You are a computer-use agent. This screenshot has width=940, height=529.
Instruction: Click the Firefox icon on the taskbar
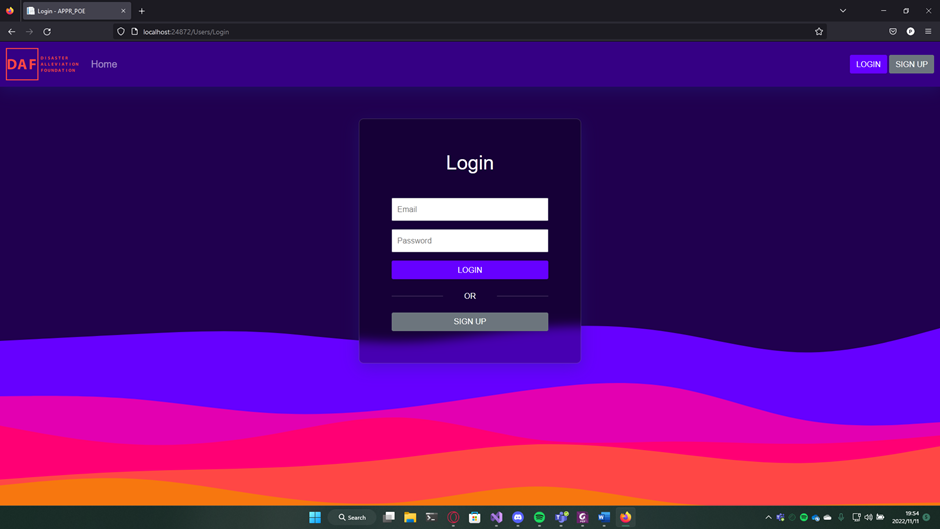pos(626,517)
